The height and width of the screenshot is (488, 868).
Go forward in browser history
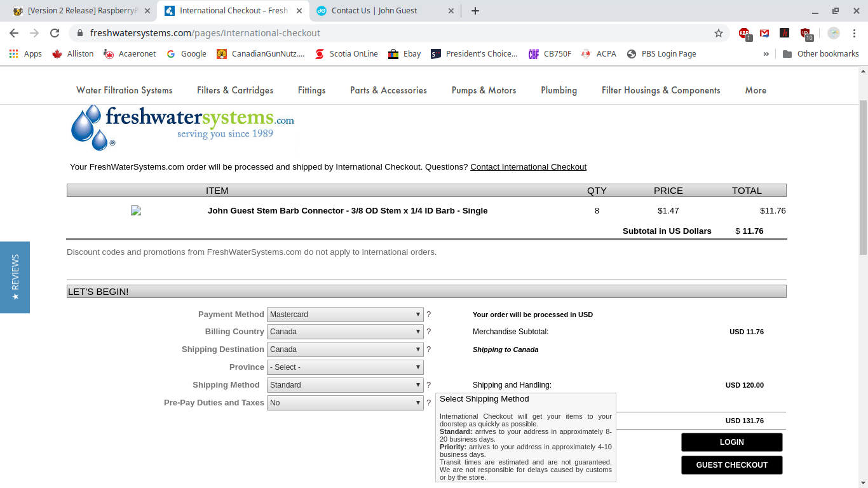34,33
